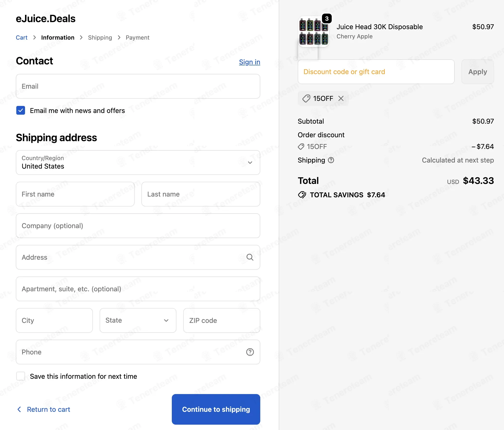This screenshot has height=430, width=504.
Task: Click the 15OFF tag icon in applied codes
Action: [306, 98]
